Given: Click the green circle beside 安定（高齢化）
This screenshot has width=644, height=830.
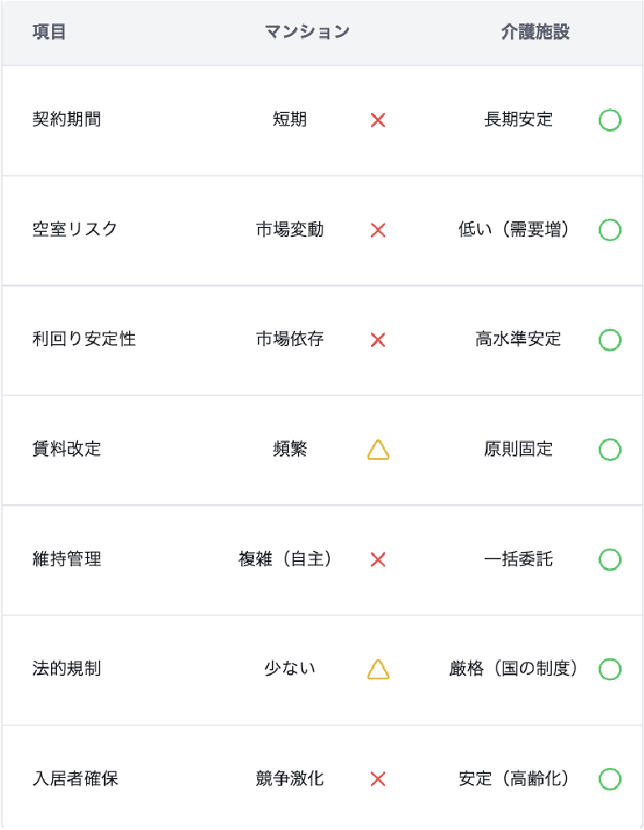Looking at the screenshot, I should pos(610,780).
